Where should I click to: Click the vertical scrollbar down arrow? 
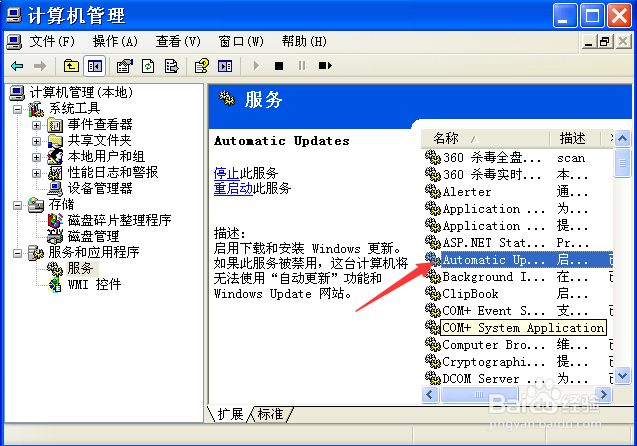click(x=622, y=376)
